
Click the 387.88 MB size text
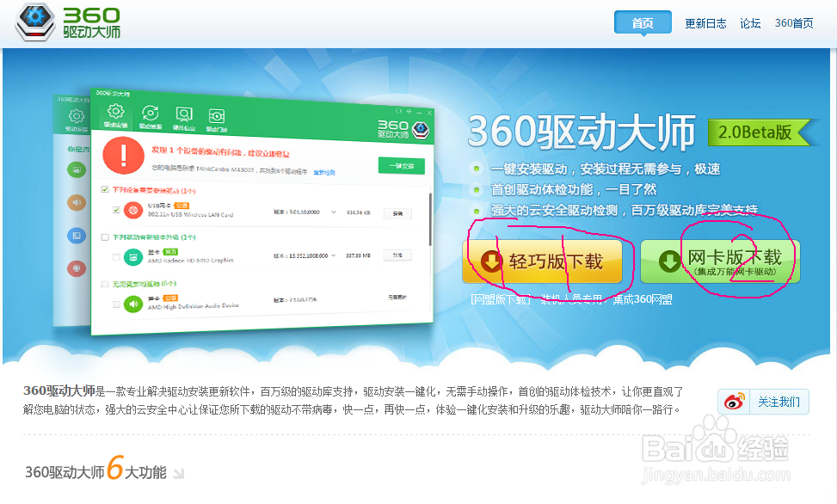(x=357, y=255)
